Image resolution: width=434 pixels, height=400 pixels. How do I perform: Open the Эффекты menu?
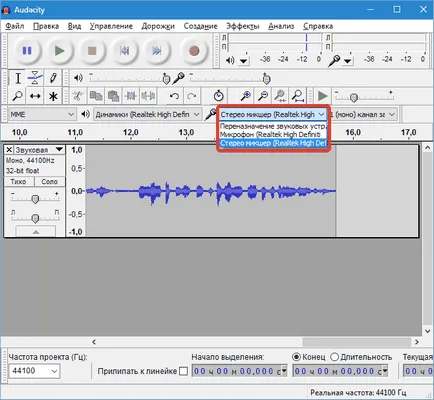(243, 26)
